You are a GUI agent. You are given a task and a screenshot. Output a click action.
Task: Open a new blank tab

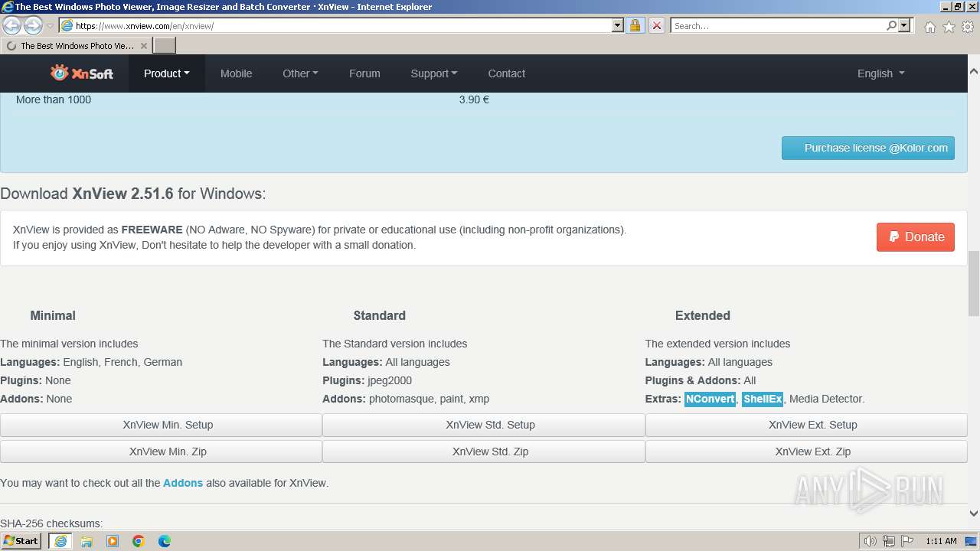(165, 45)
